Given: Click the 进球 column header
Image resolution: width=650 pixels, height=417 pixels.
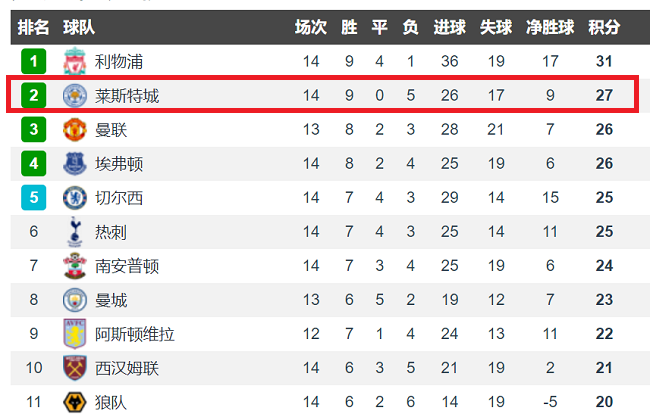Looking at the screenshot, I should click(x=449, y=27).
